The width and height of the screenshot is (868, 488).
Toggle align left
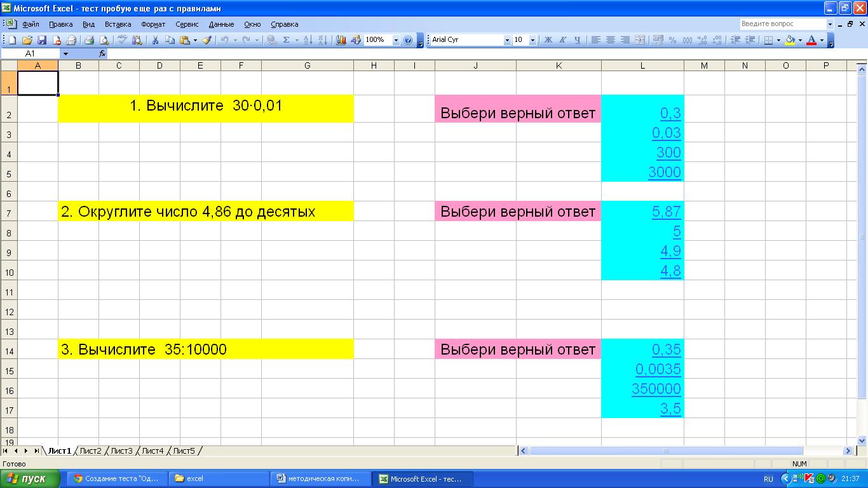(595, 40)
